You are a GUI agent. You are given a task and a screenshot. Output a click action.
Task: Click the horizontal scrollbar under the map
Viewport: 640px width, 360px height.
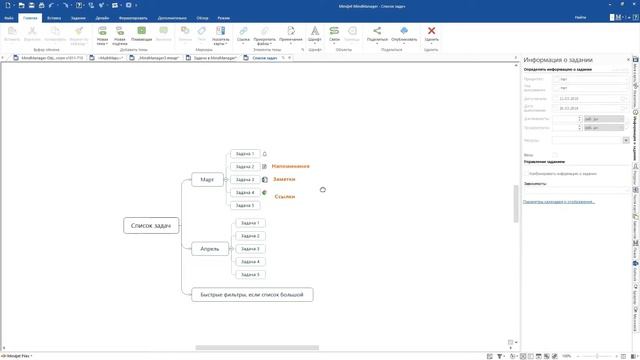(x=257, y=348)
